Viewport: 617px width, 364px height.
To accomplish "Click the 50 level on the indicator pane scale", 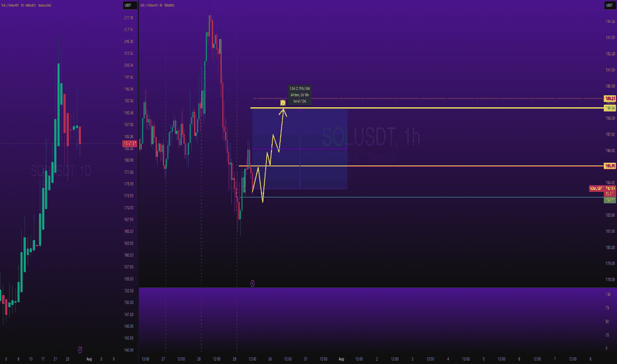I will [607, 322].
